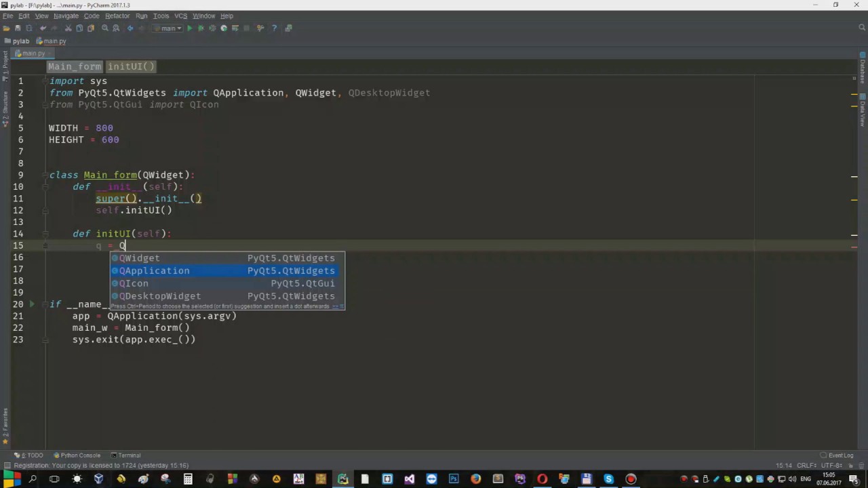Screen dimensions: 868x488
Task: Collapse the initUI method fold marker
Action: tap(45, 234)
